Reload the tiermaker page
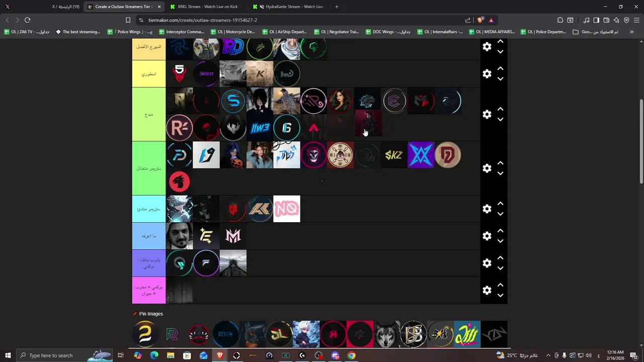Screen dimensions: 644x362 (x=27, y=20)
